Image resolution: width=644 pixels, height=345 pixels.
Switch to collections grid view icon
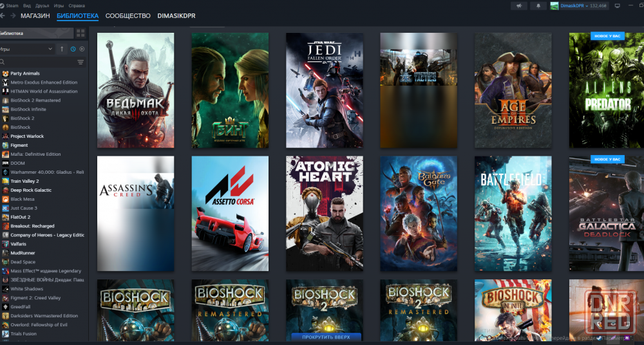tap(80, 33)
